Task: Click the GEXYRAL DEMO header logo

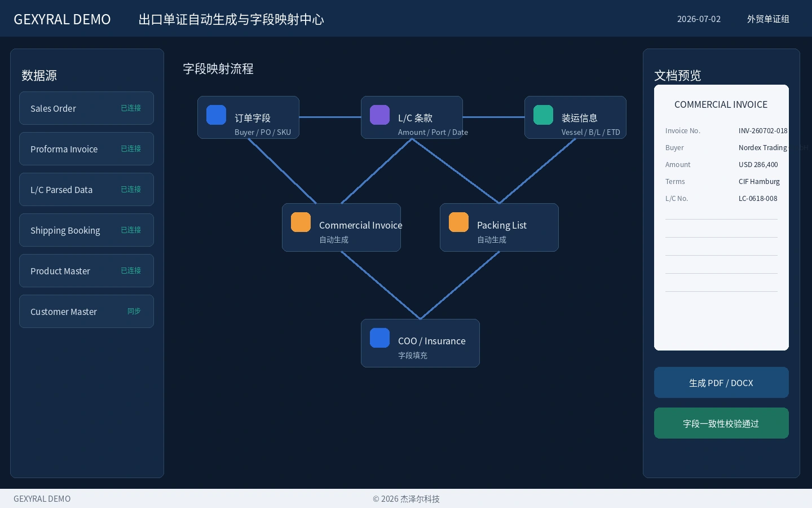Action: [62, 19]
